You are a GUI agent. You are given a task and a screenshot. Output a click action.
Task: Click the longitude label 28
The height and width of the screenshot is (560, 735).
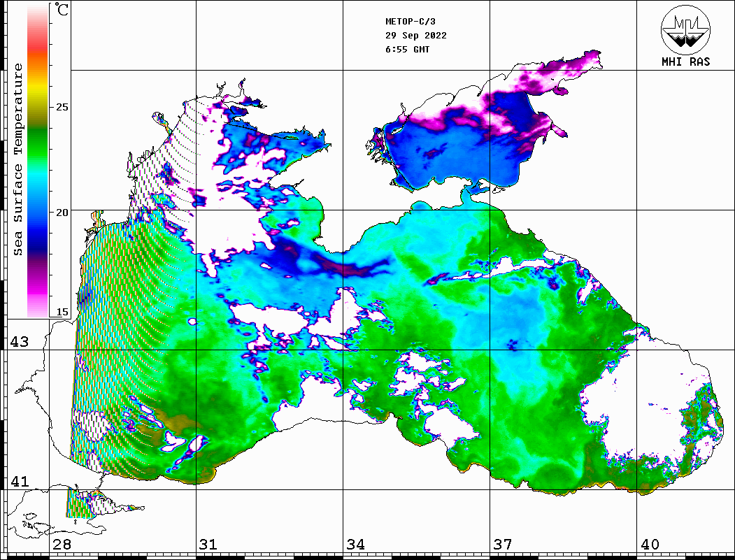point(62,545)
